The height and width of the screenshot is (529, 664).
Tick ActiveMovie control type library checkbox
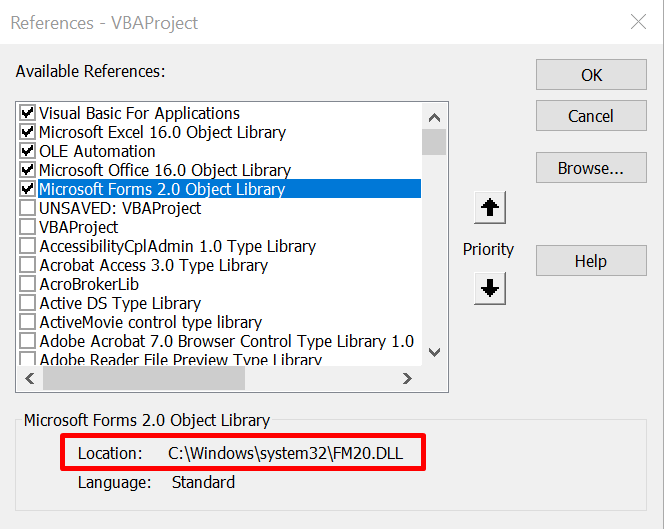[x=28, y=322]
